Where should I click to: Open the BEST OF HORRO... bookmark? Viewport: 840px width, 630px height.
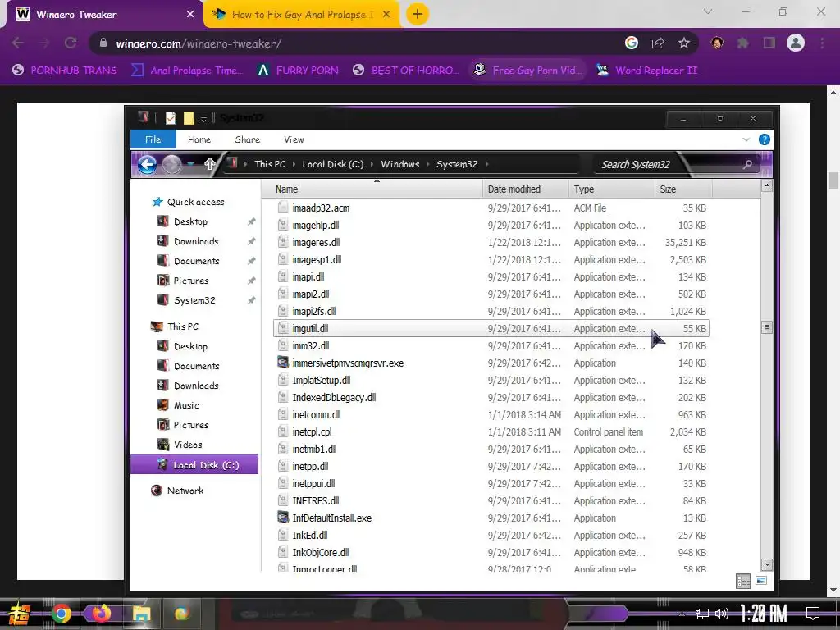pos(406,71)
